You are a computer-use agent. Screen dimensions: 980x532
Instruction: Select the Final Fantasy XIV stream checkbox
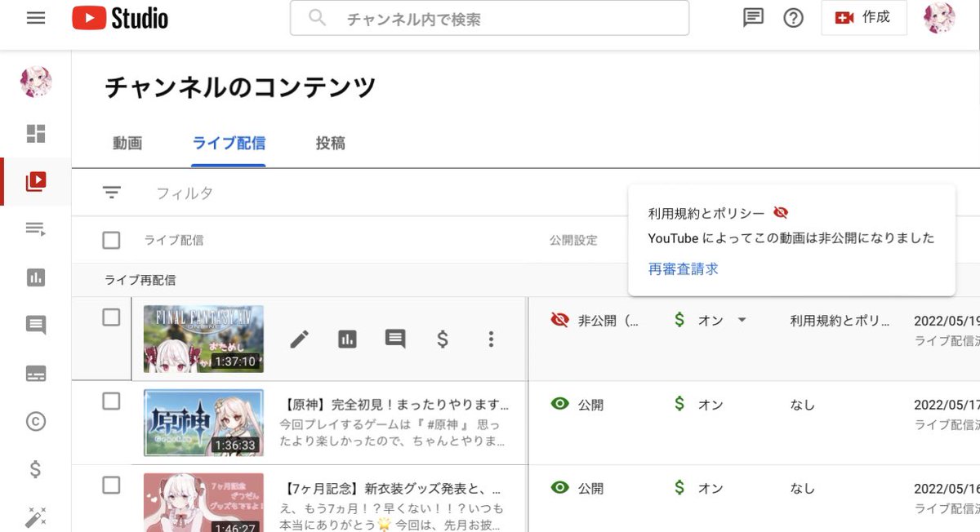[111, 318]
